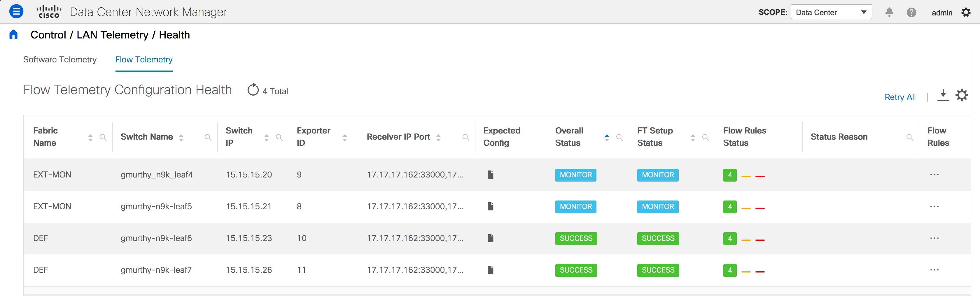Switch to the Software Telemetry tab

click(x=60, y=59)
